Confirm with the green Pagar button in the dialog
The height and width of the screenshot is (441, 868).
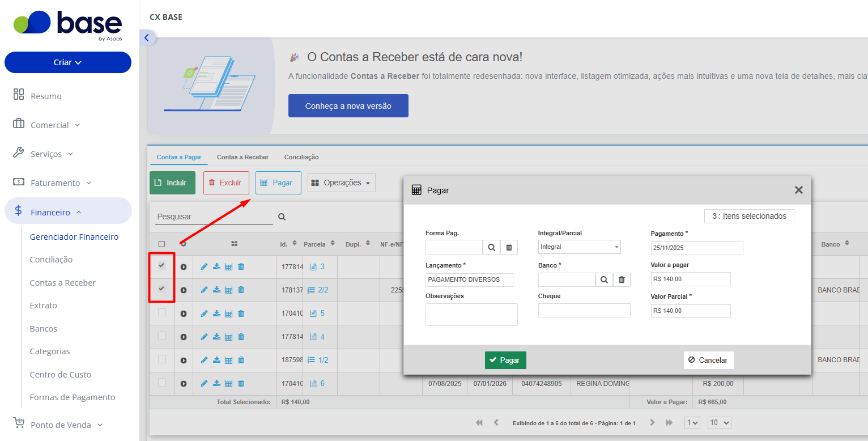505,360
